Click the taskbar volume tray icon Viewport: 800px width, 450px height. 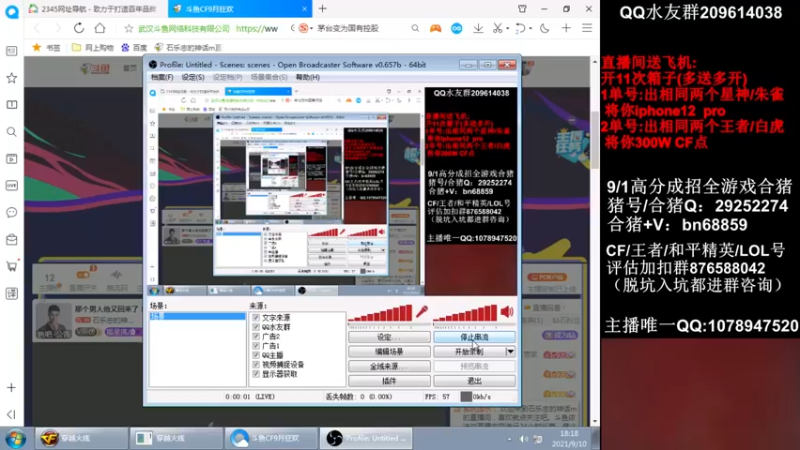pos(523,439)
